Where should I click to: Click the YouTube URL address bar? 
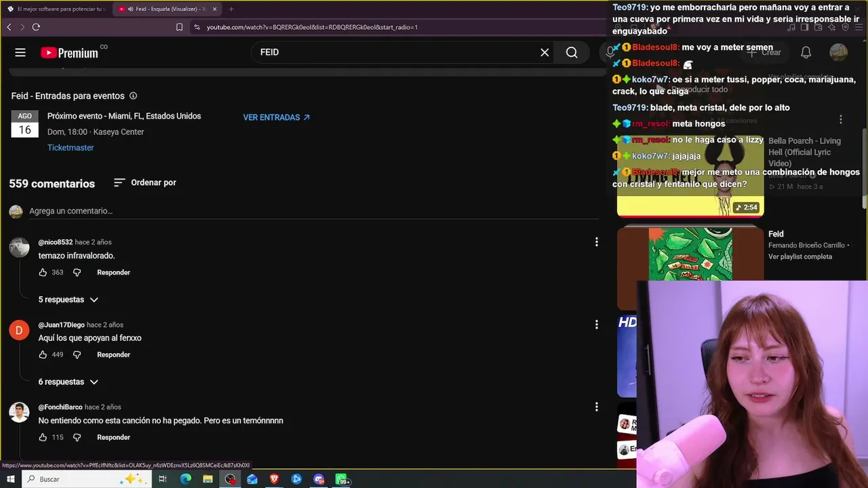pyautogui.click(x=312, y=27)
